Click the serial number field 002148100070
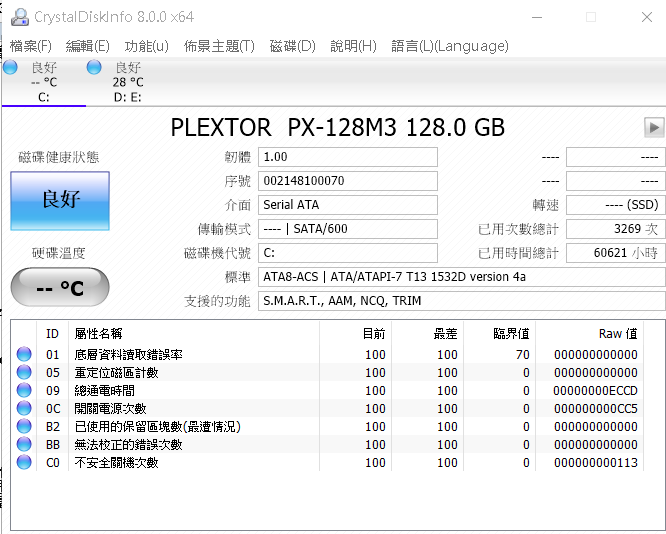 click(x=348, y=181)
